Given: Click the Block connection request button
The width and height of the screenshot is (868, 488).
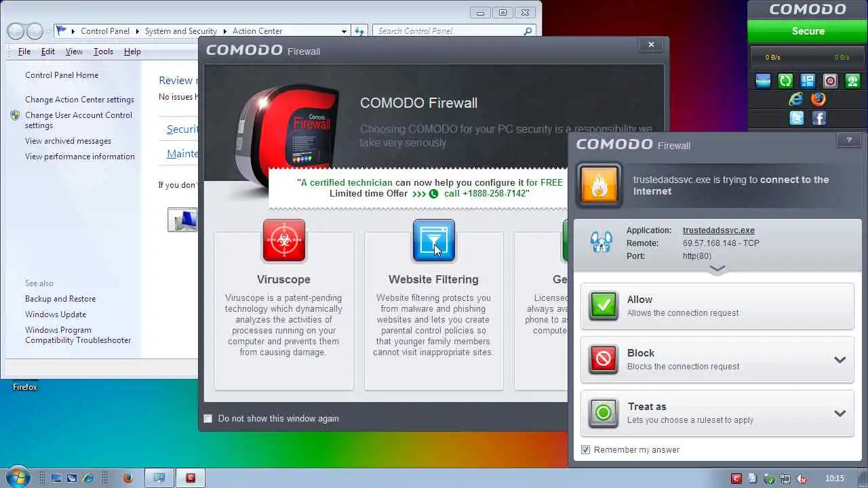Looking at the screenshot, I should coord(717,359).
